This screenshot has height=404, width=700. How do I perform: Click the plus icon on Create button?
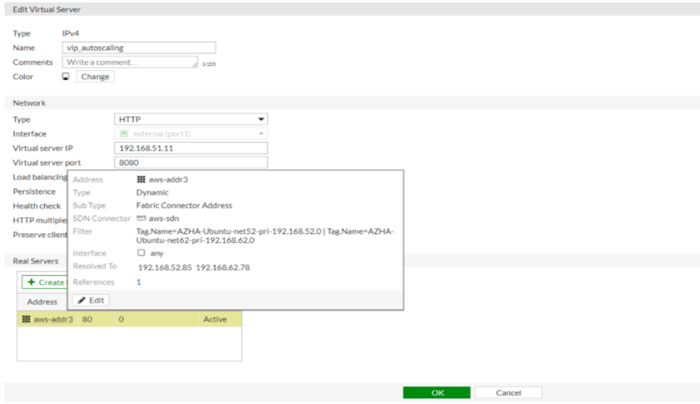point(31,283)
